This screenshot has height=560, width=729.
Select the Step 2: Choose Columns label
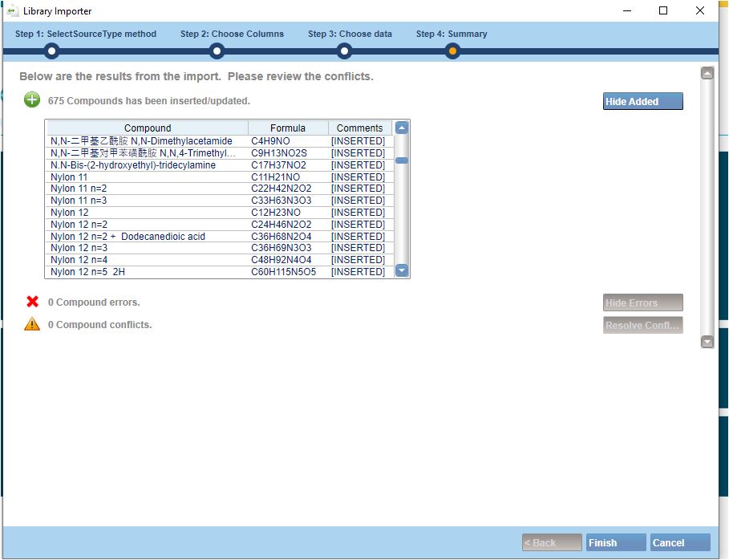point(232,34)
